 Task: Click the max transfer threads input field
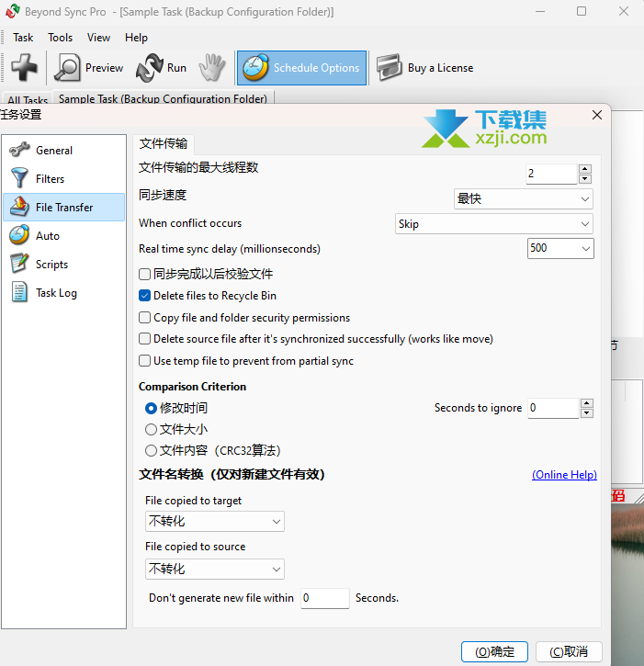pos(551,174)
